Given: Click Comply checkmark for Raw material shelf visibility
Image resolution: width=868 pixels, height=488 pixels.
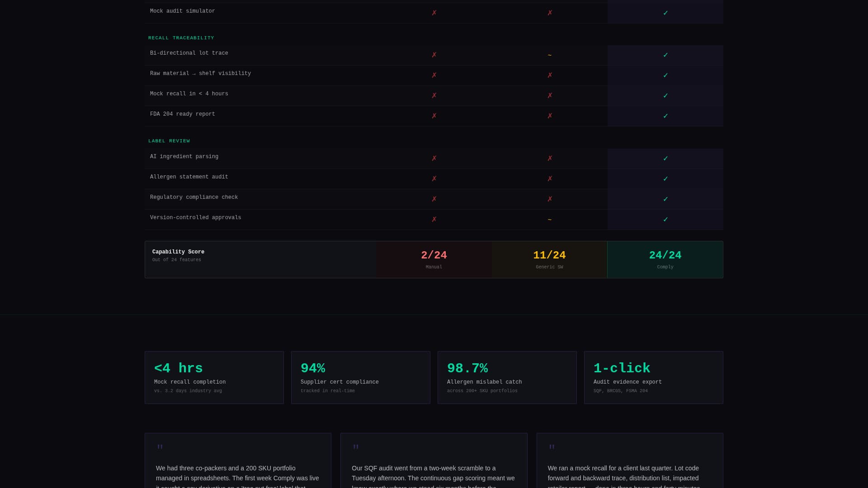Looking at the screenshot, I should tap(665, 75).
